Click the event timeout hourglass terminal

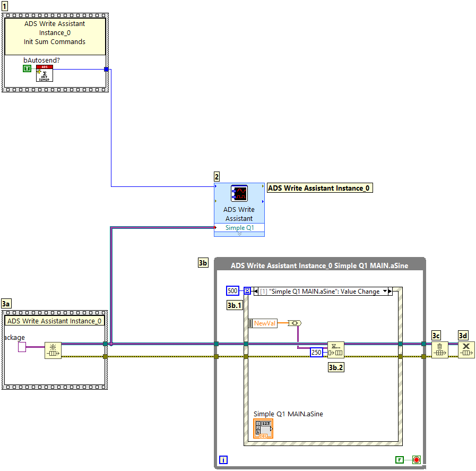(x=247, y=291)
